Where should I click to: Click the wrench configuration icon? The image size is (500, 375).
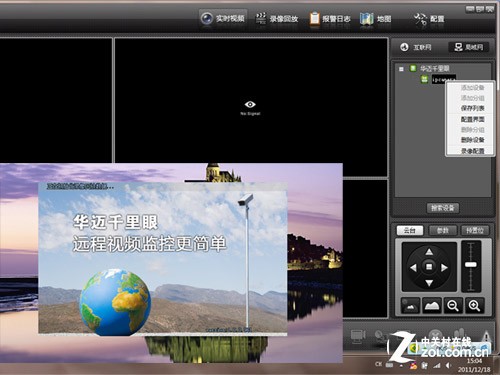pos(420,19)
